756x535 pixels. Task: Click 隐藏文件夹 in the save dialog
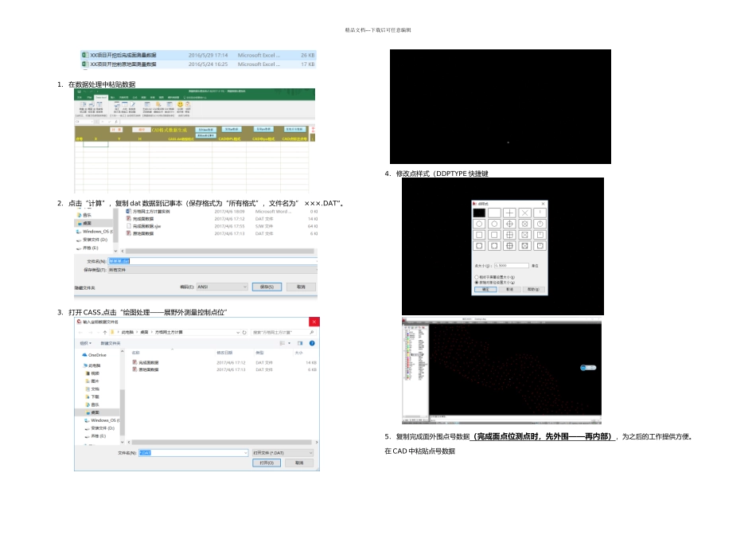pyautogui.click(x=85, y=288)
